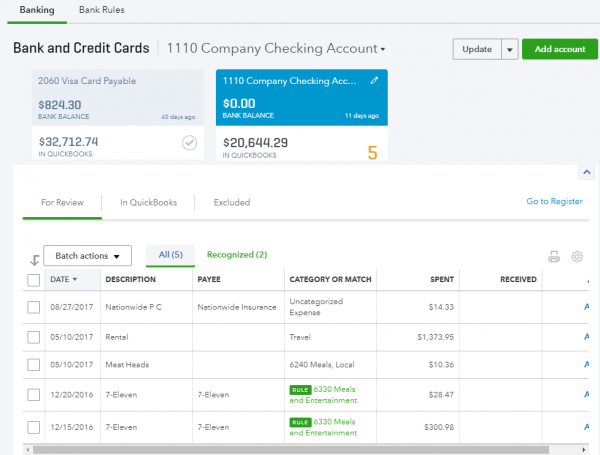Click the sort arrow icon beside Batch actions
Image resolution: width=600 pixels, height=455 pixels.
pos(35,260)
